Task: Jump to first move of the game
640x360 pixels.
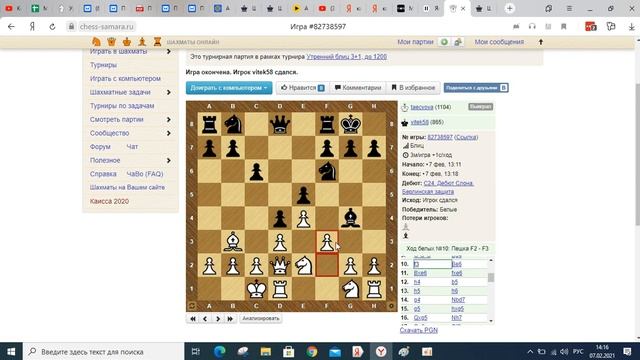Action: 193,318
